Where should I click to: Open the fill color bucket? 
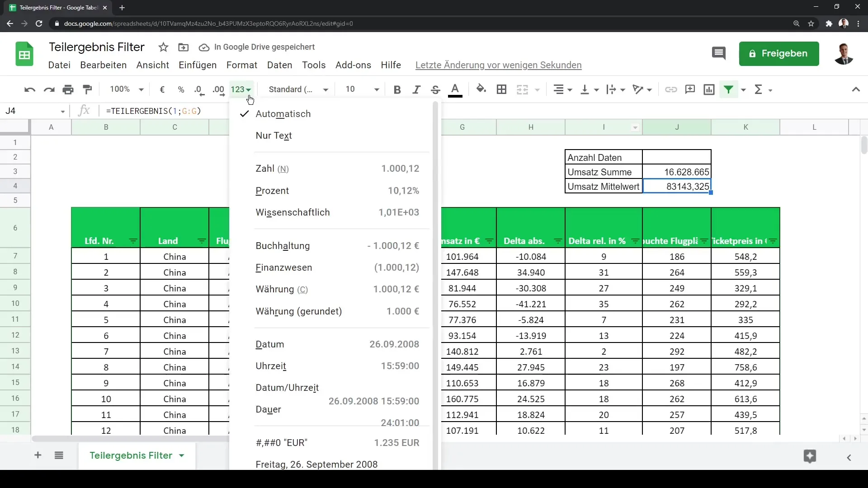481,89
